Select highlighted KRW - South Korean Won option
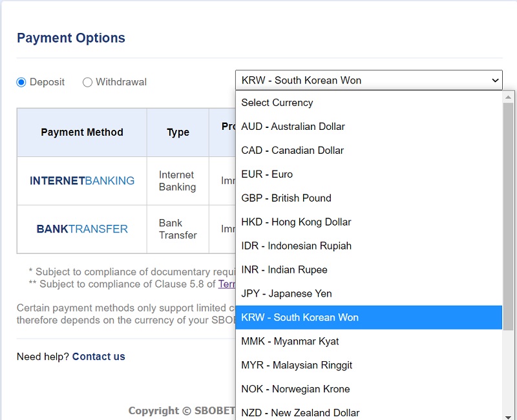Viewport: 517px width, 420px height. point(368,317)
